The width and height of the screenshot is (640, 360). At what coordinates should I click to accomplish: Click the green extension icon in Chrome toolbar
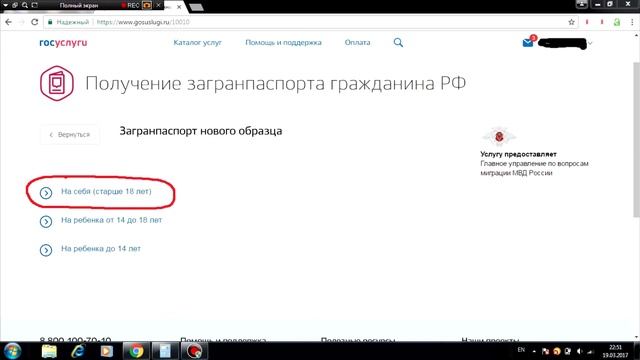[617, 22]
